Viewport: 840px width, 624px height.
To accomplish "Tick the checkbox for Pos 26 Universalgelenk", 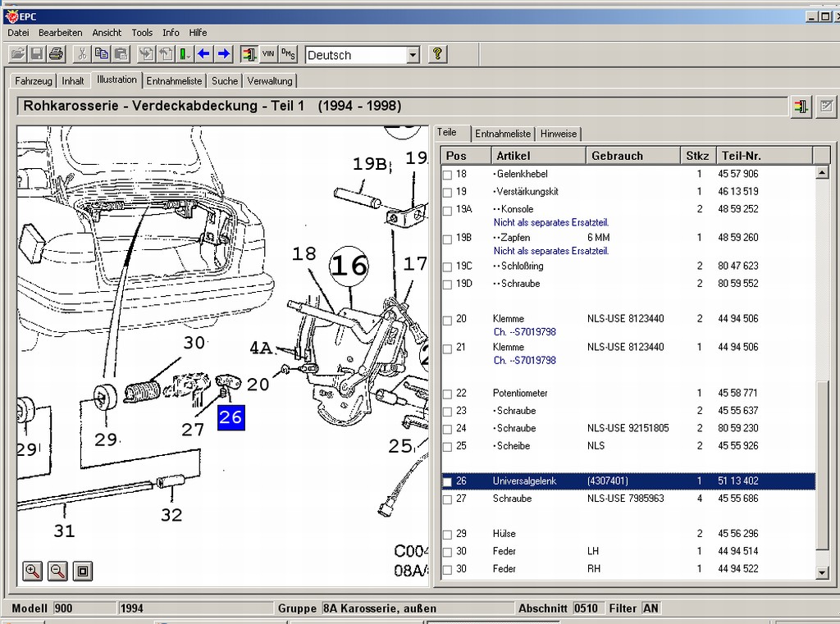I will [x=447, y=481].
